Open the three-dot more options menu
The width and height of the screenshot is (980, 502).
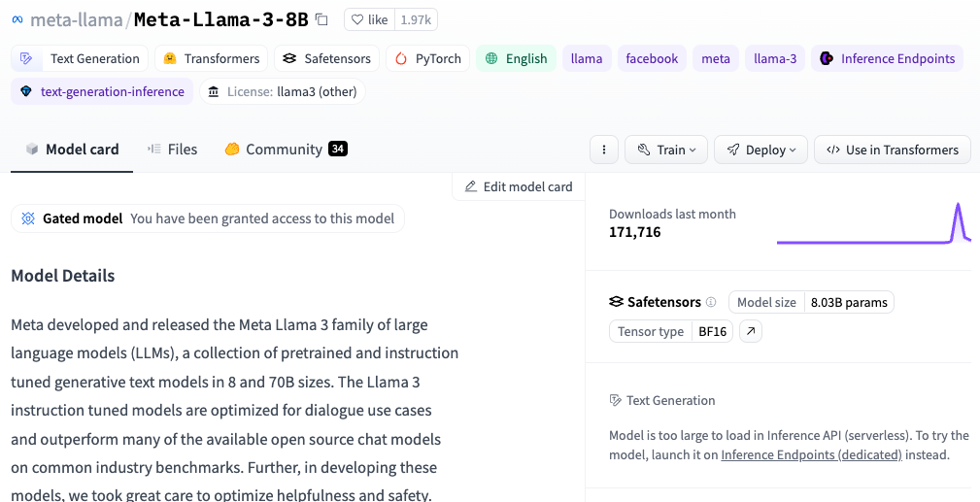pyautogui.click(x=604, y=150)
